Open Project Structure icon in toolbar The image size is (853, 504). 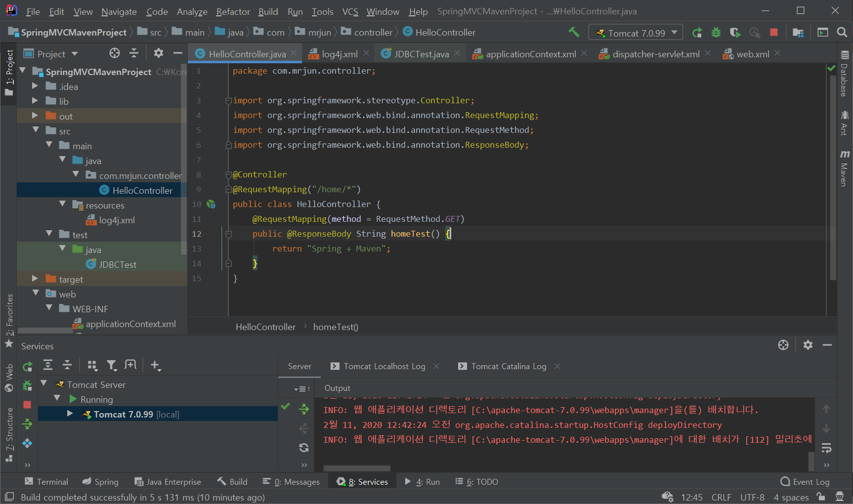click(798, 33)
